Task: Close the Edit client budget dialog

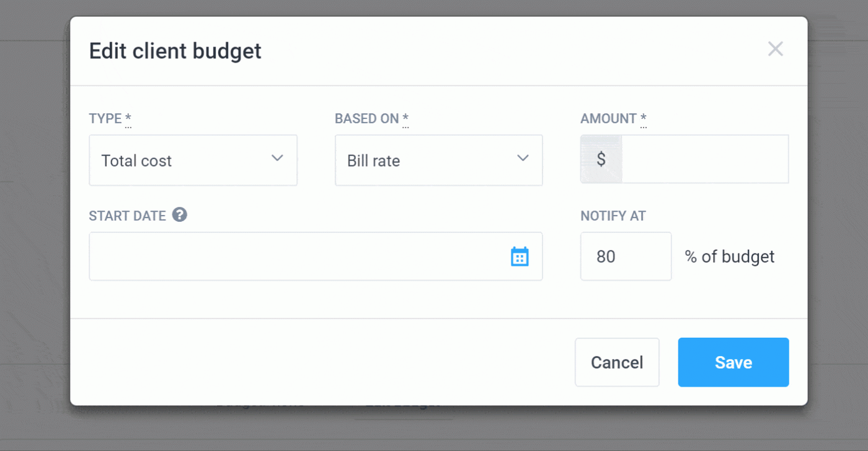Action: 775,49
